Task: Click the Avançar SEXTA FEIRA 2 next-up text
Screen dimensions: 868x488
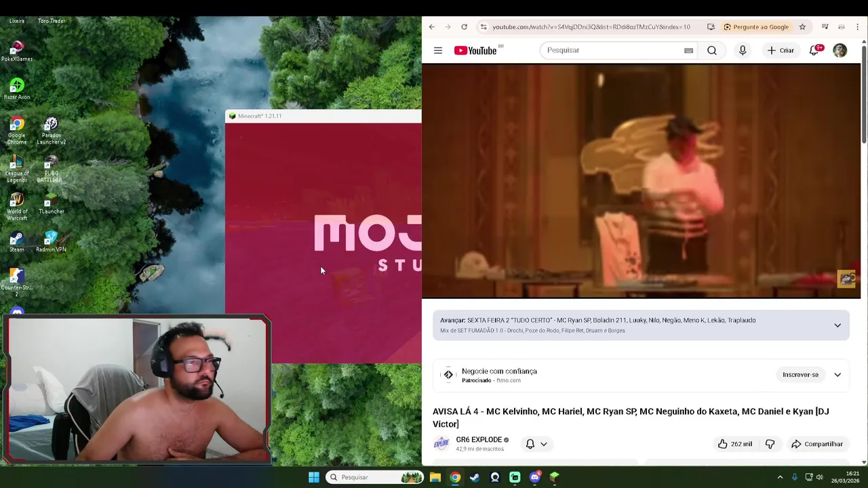Action: [597, 320]
